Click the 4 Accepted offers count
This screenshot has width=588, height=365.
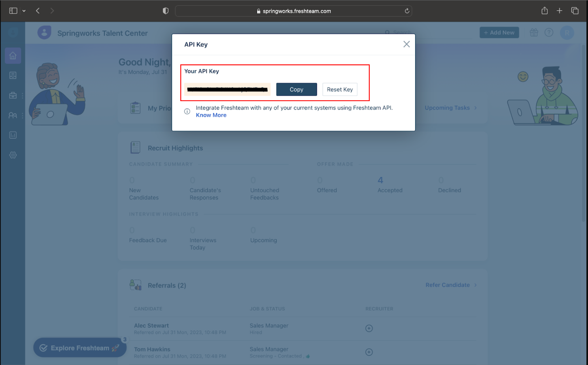click(380, 180)
